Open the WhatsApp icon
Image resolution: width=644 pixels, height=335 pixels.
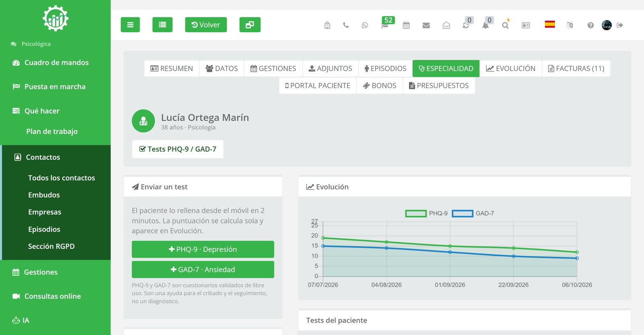click(365, 25)
